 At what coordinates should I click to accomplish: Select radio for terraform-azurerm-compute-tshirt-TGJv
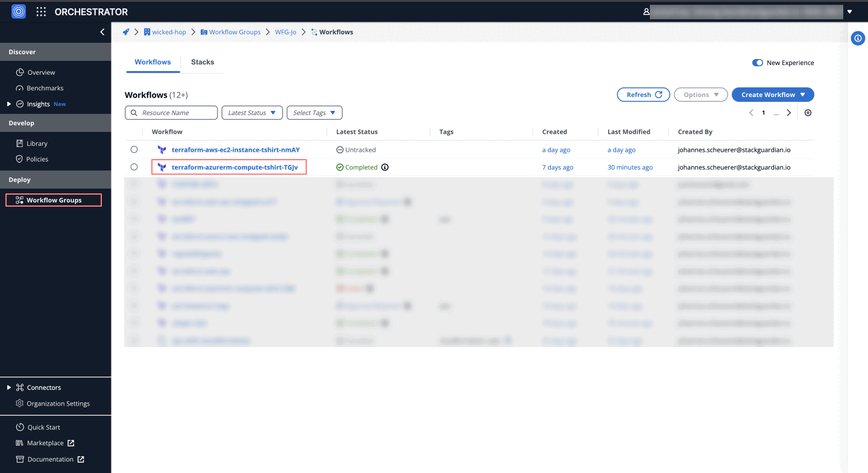134,167
